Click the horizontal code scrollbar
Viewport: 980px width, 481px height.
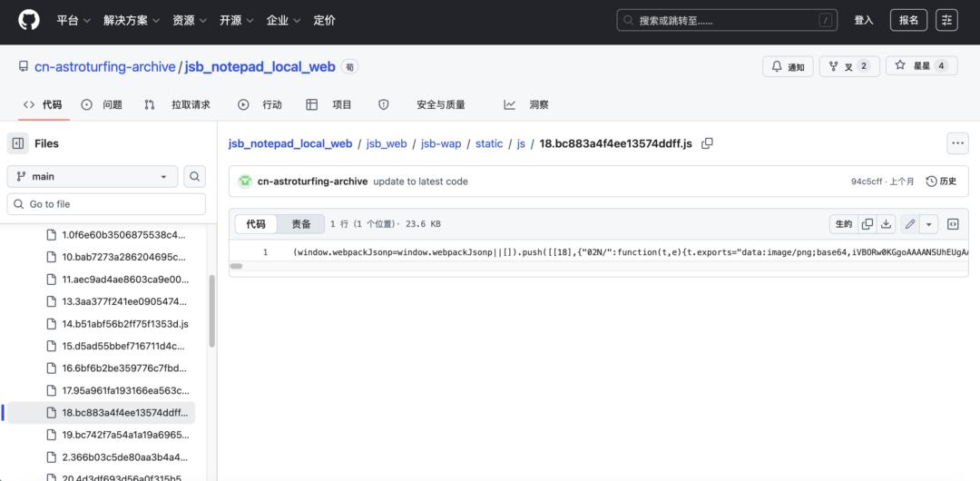pyautogui.click(x=236, y=266)
